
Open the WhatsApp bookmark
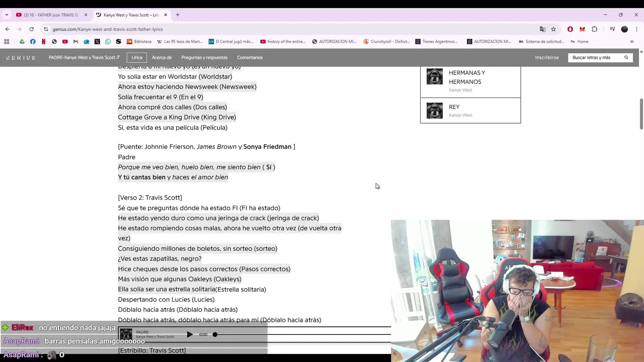pyautogui.click(x=108, y=42)
